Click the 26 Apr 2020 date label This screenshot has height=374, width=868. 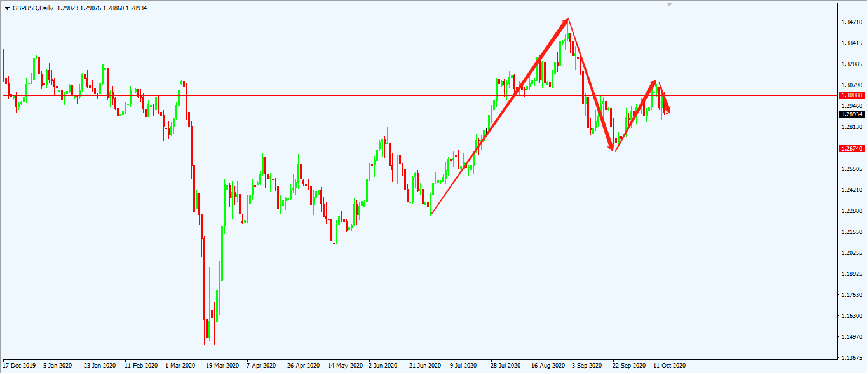tap(304, 366)
